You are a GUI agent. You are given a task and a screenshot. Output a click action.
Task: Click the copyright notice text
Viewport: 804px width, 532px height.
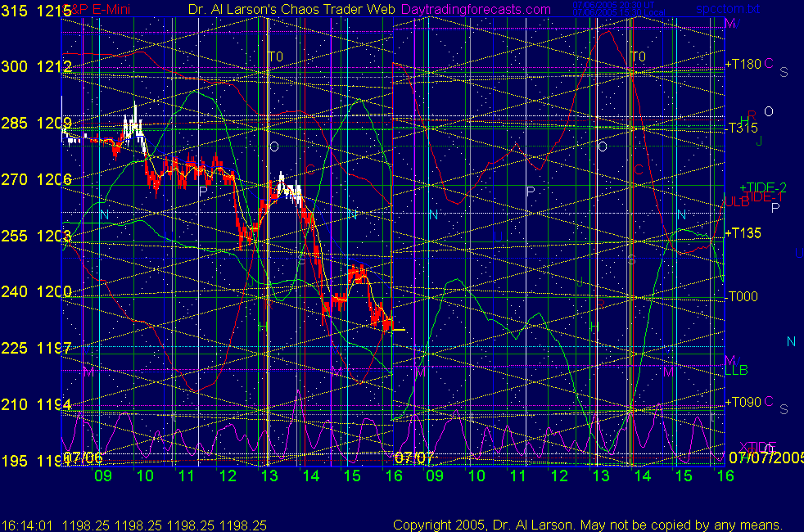(x=588, y=525)
